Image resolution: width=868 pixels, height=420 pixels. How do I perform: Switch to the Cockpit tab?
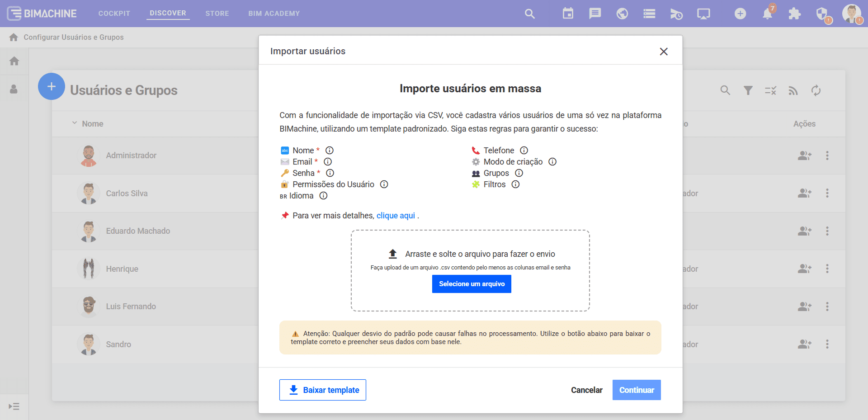114,14
